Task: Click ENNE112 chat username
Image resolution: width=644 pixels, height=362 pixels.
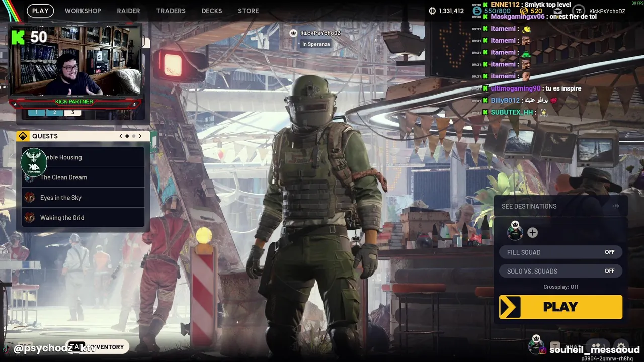Action: pyautogui.click(x=504, y=5)
